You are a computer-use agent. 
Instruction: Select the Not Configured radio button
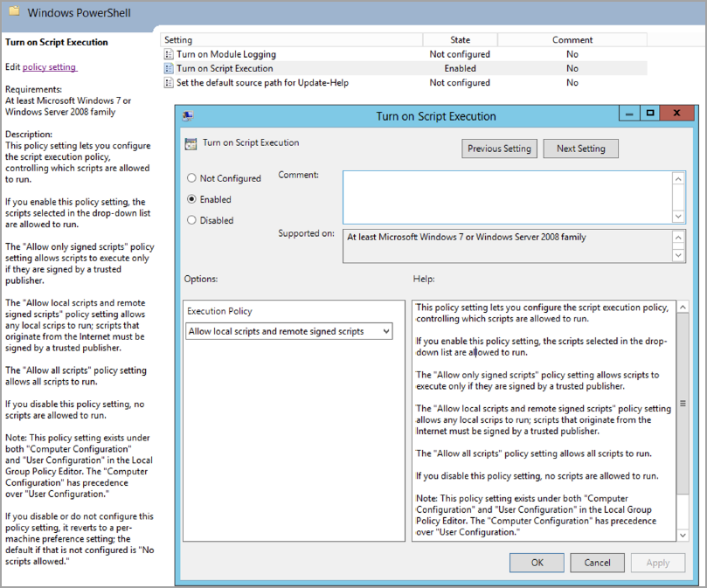(x=191, y=178)
